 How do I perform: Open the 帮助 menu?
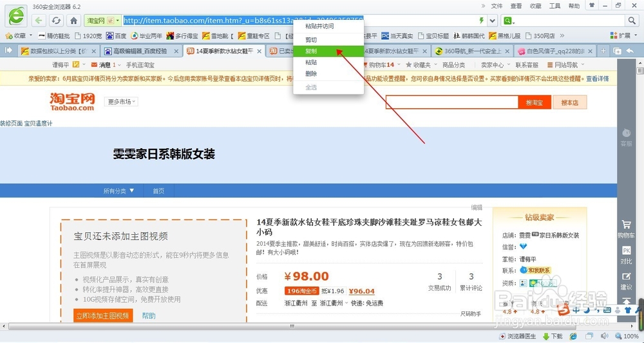pyautogui.click(x=574, y=6)
